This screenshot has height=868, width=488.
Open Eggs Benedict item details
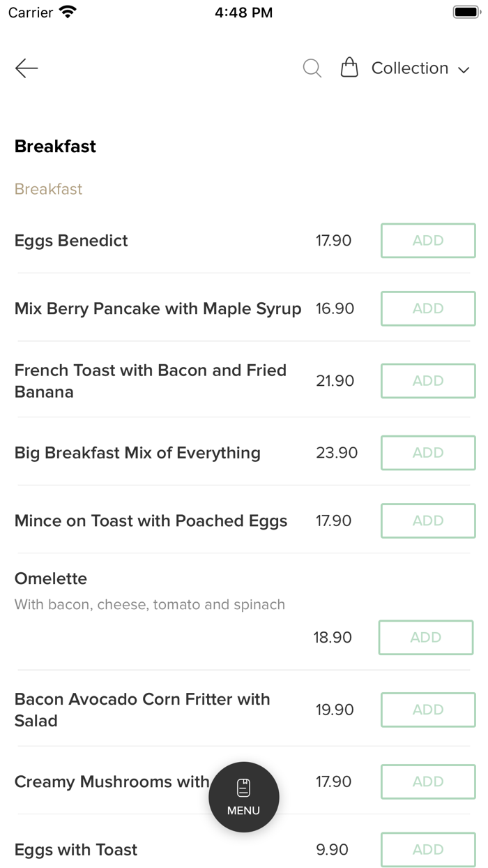click(71, 241)
